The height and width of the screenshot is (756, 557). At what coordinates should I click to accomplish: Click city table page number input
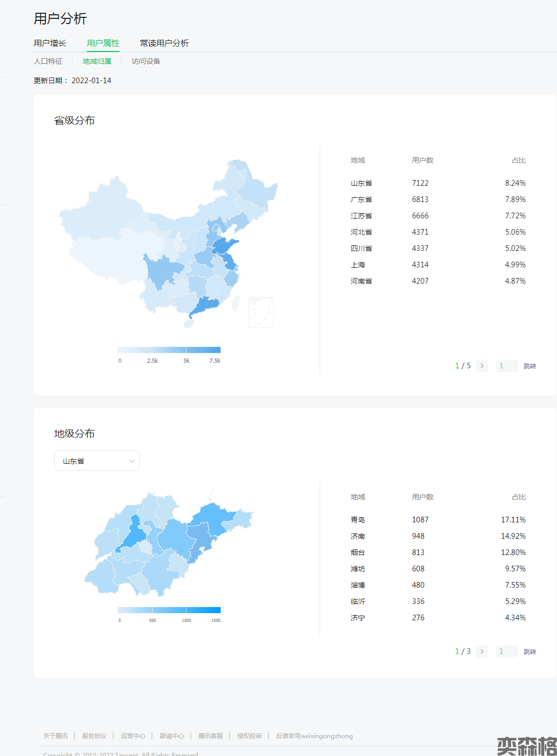tap(506, 651)
